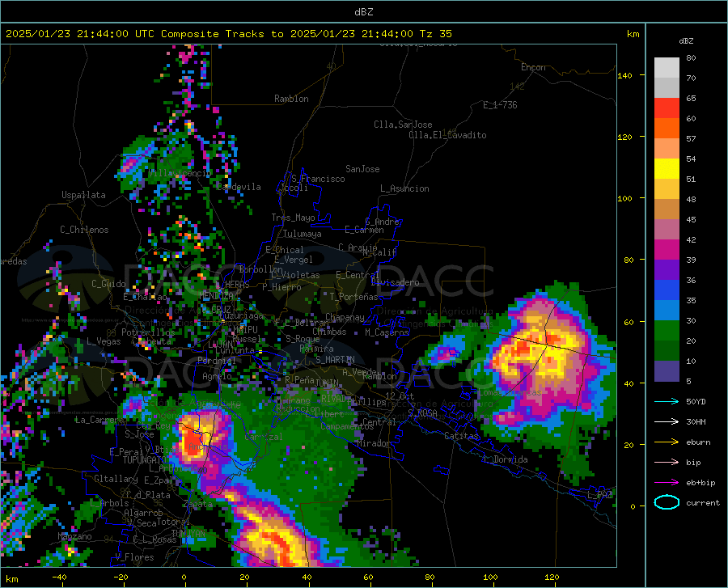This screenshot has width=728, height=588.
Task: Click the 'Potrerillos' label on the map
Action: 148,332
